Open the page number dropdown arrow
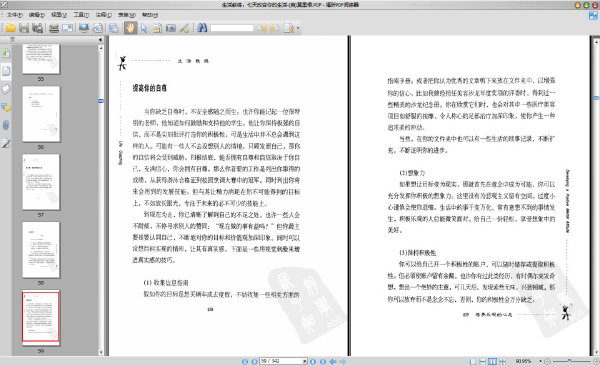Viewport: 600px width, 366px height. click(305, 361)
